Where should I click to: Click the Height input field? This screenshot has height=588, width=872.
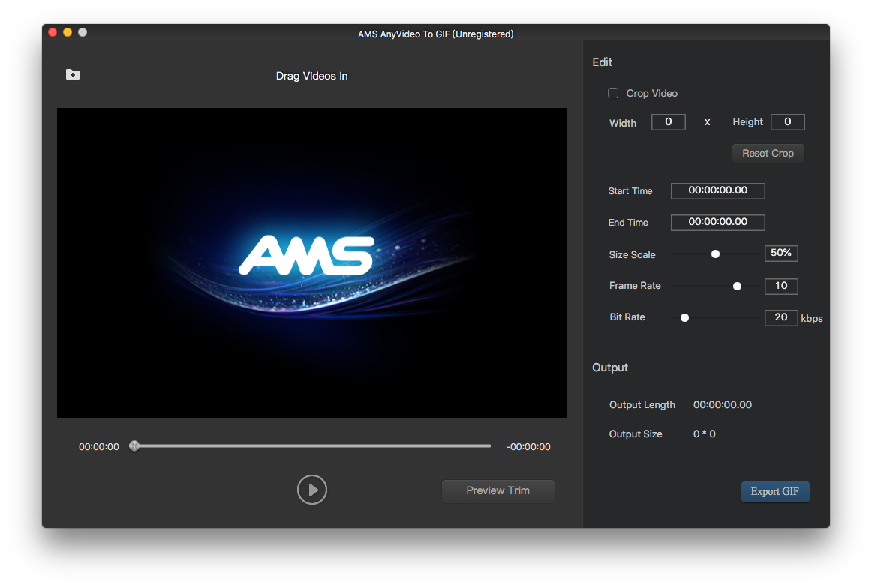point(787,121)
